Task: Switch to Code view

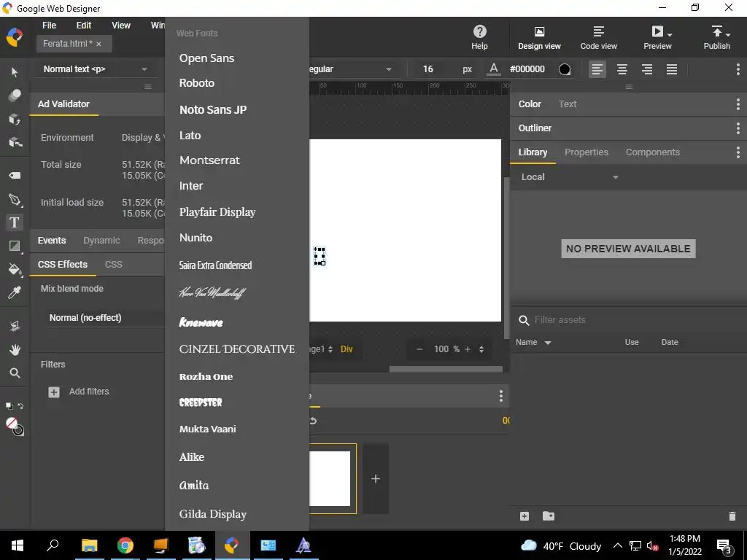Action: 598,37
